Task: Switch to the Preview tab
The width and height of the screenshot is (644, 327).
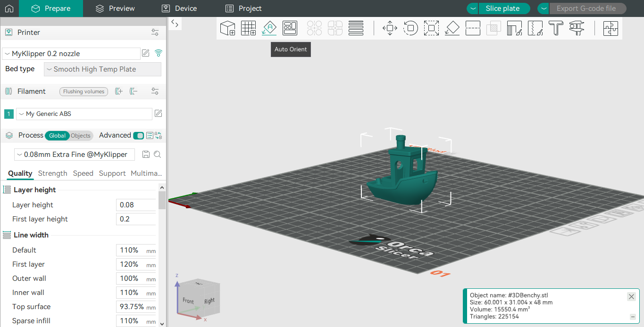Action: point(115,8)
